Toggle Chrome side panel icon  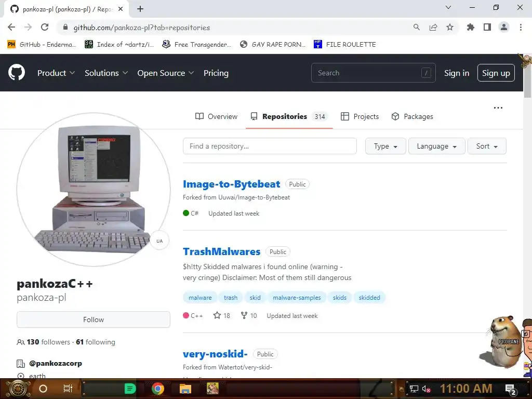pyautogui.click(x=487, y=28)
